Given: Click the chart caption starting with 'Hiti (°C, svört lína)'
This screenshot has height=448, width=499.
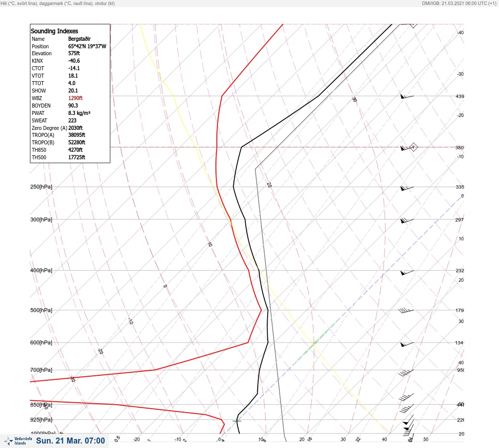Looking at the screenshot, I should click(58, 3).
